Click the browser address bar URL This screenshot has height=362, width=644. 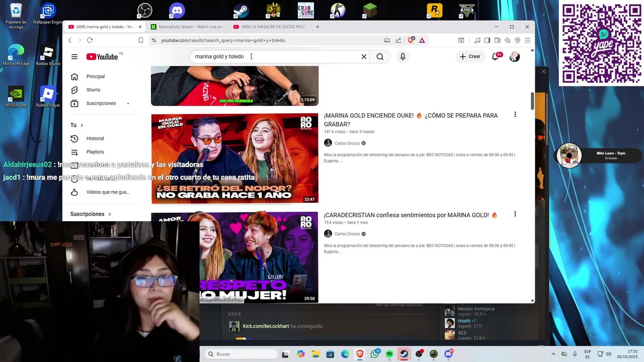pyautogui.click(x=223, y=40)
